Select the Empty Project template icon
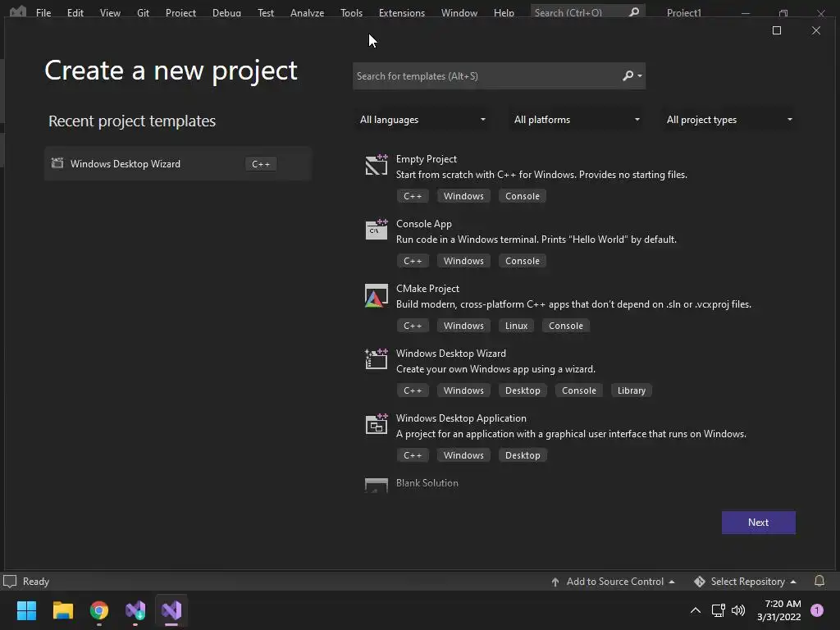840x630 pixels. click(376, 164)
